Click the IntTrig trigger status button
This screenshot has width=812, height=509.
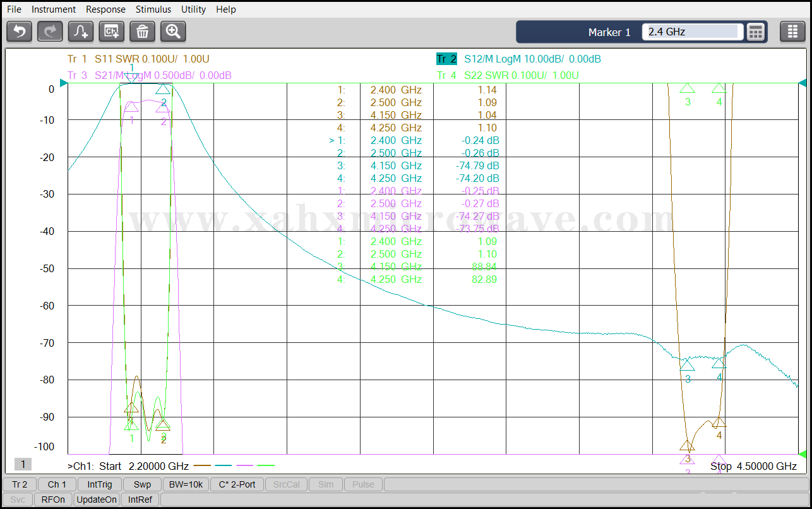point(100,484)
